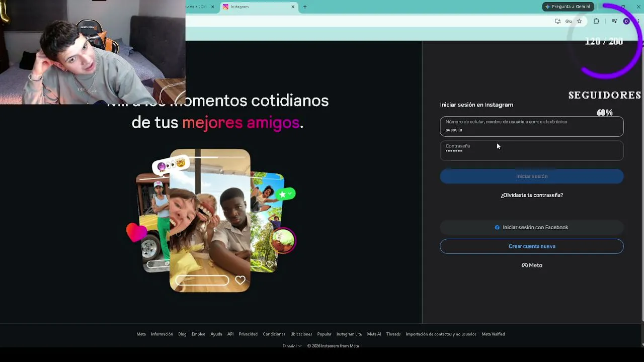
Task: Click the mejores amigos highlighted text
Action: pos(240,122)
